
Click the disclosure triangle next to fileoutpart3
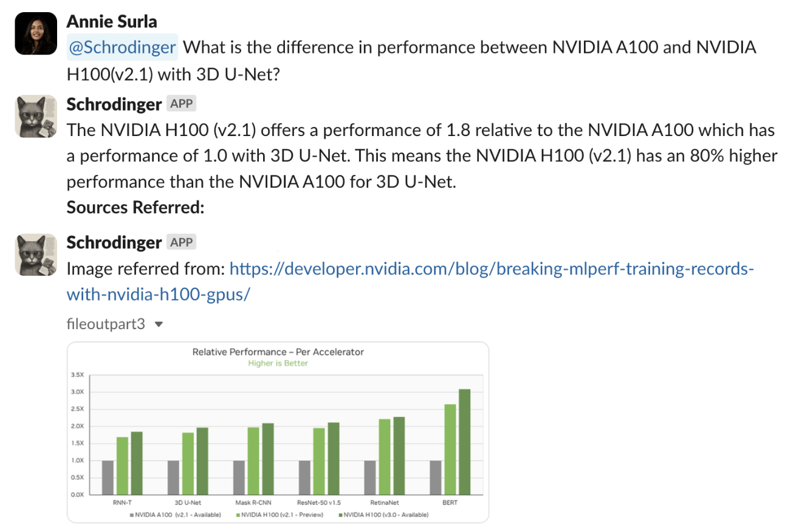[158, 324]
